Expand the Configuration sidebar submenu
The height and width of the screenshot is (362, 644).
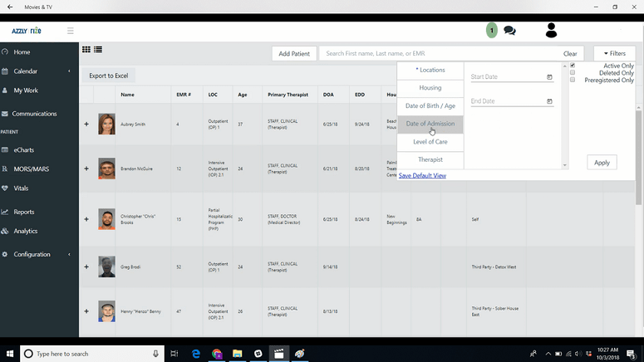[x=69, y=254]
